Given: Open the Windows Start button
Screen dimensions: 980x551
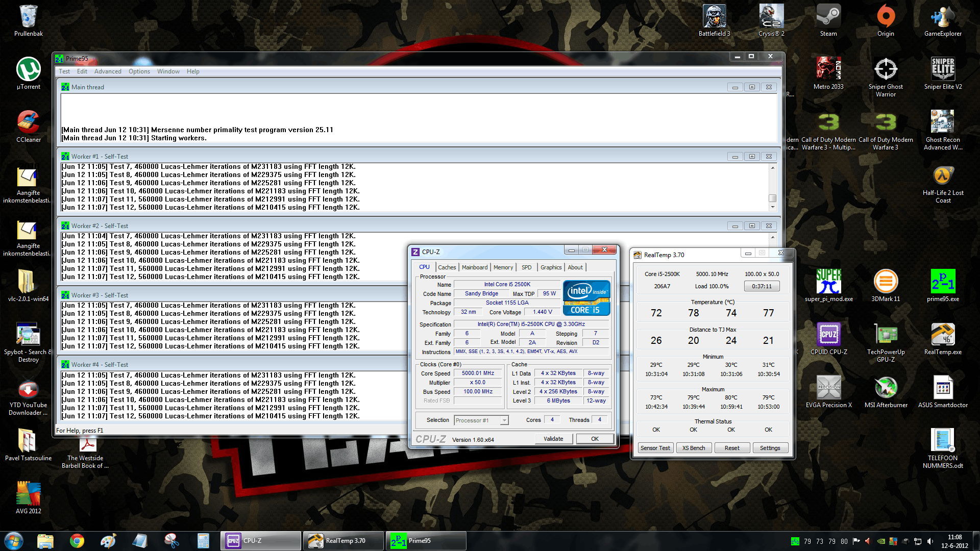Looking at the screenshot, I should tap(14, 541).
